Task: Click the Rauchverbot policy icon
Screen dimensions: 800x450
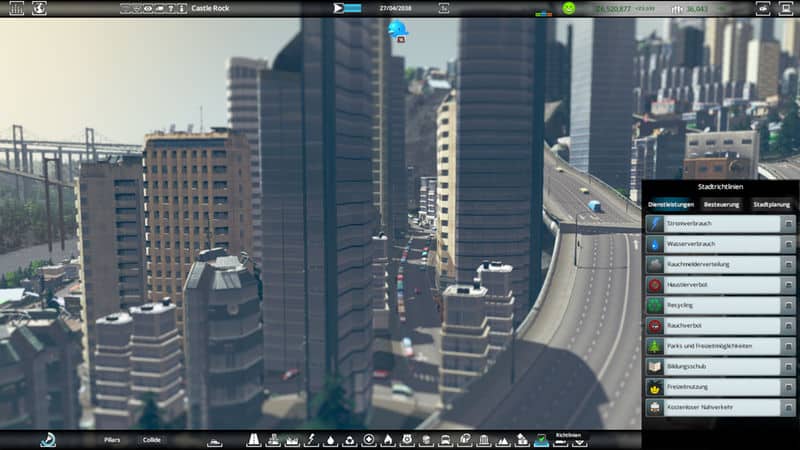Action: tap(655, 326)
